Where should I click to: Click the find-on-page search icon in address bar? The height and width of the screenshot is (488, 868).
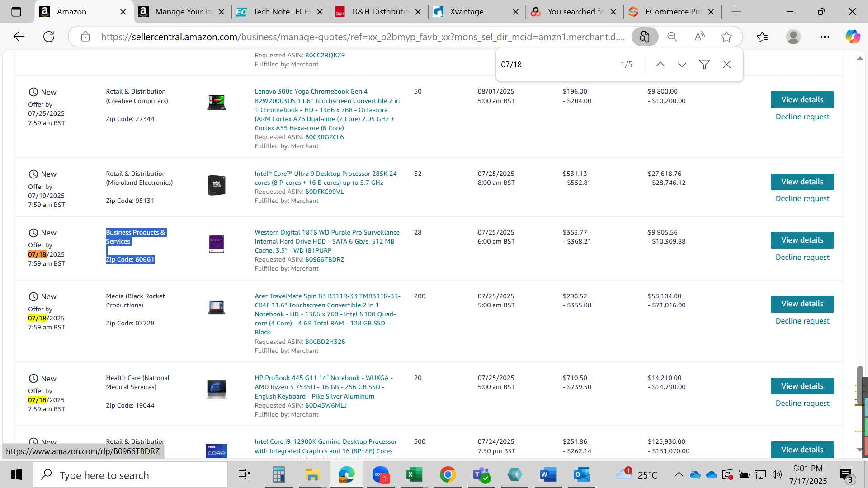645,37
